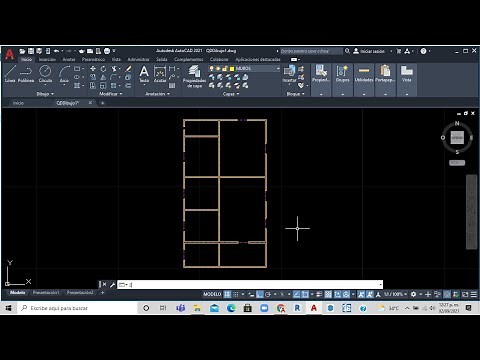Switch to the Paramétrico ribbon tab
Image resolution: width=480 pixels, height=360 pixels.
tap(93, 59)
